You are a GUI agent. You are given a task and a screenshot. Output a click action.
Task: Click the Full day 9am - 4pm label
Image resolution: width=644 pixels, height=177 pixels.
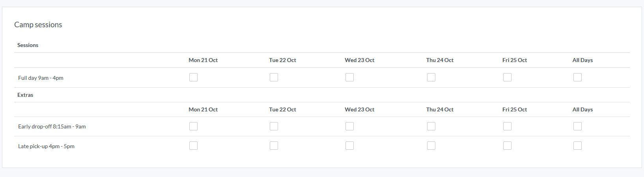pyautogui.click(x=41, y=78)
